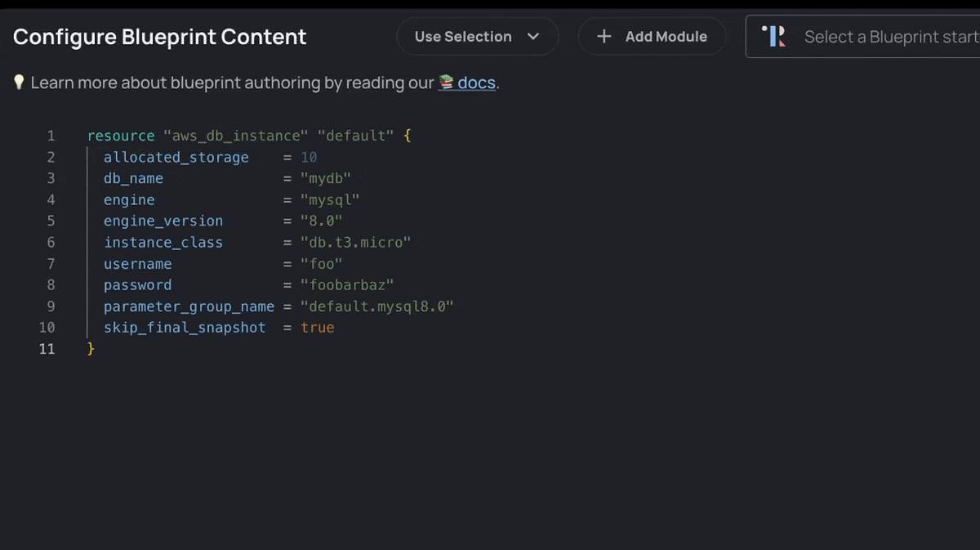Click the "db.t3.micro" string value
Image resolution: width=980 pixels, height=550 pixels.
click(x=355, y=242)
